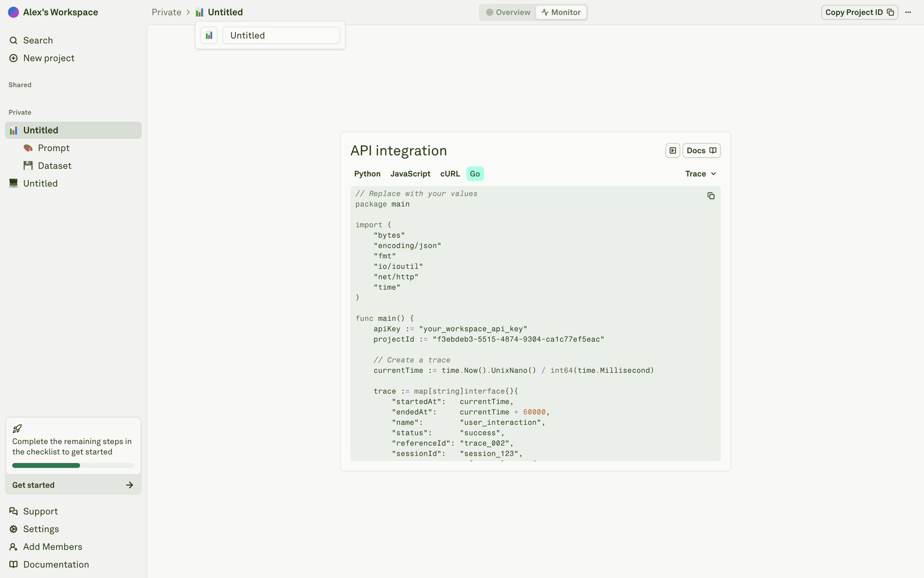Click the "Replace with your values" comment
Screen dimensions: 924x578
click(416, 194)
